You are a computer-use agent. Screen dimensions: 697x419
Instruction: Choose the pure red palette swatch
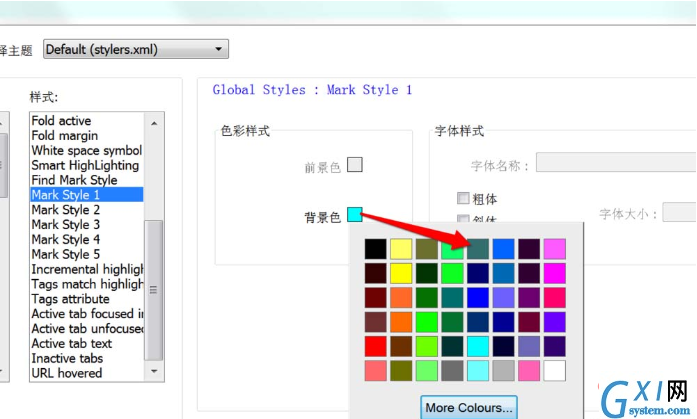point(376,346)
